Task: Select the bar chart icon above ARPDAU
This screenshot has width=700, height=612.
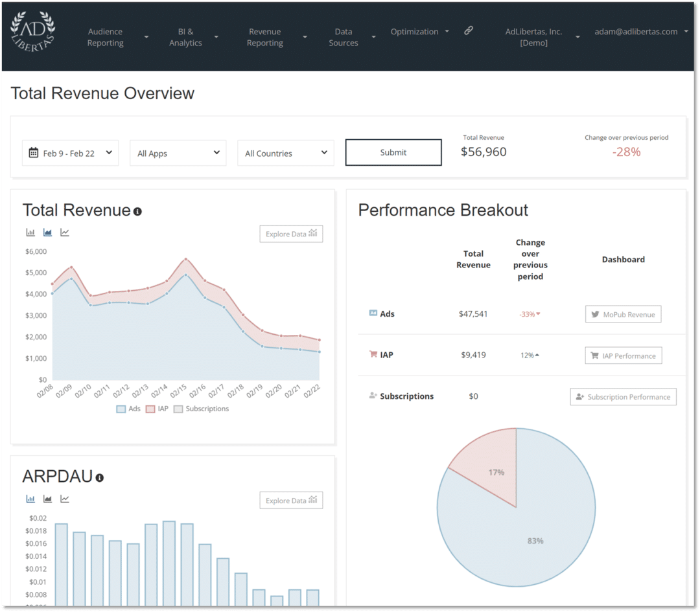Action: pos(30,499)
